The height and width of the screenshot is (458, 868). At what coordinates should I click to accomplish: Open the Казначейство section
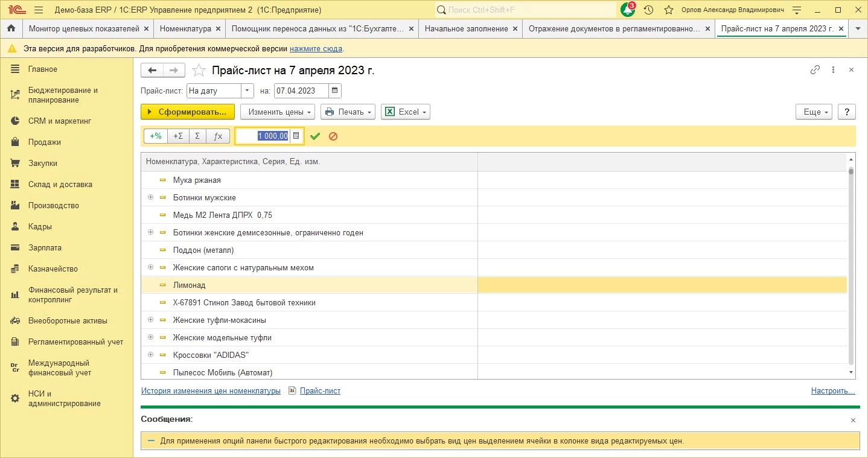tap(53, 269)
